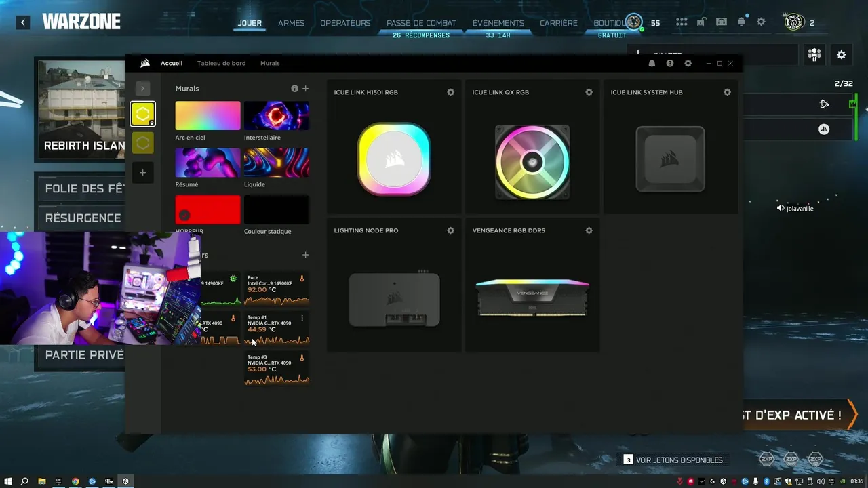This screenshot has width=868, height=488.
Task: Open iCUE help question mark
Action: 670,63
